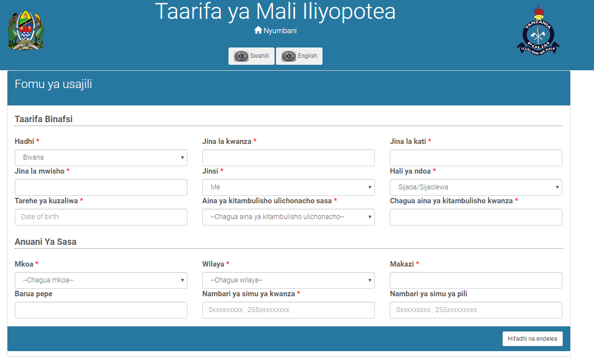Image resolution: width=594 pixels, height=364 pixels.
Task: Click the Barua pepe email field
Action: coord(100,310)
